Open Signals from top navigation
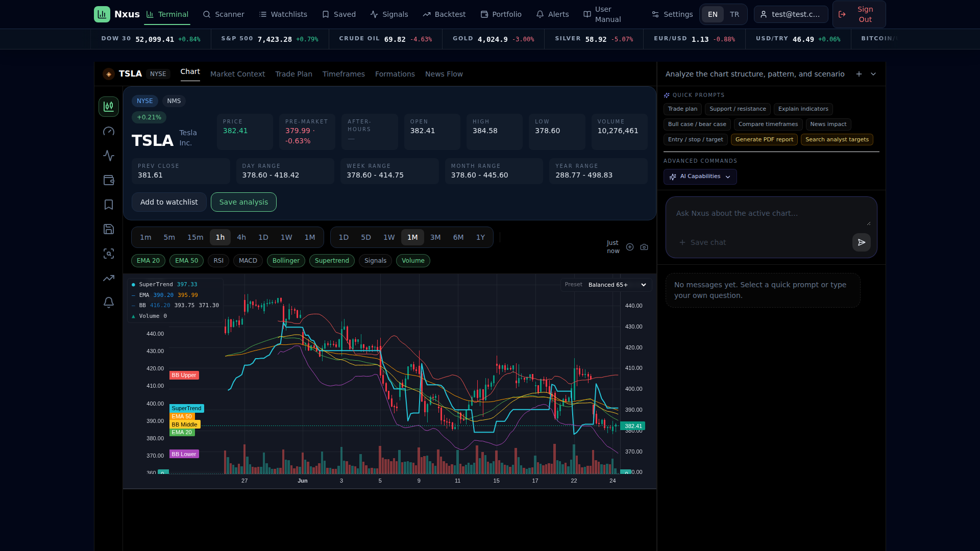The height and width of the screenshot is (551, 980). coord(389,14)
